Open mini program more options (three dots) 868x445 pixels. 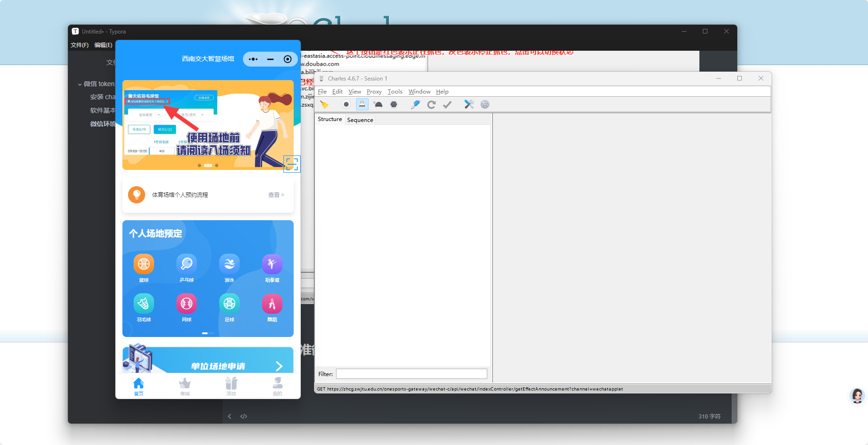click(253, 59)
